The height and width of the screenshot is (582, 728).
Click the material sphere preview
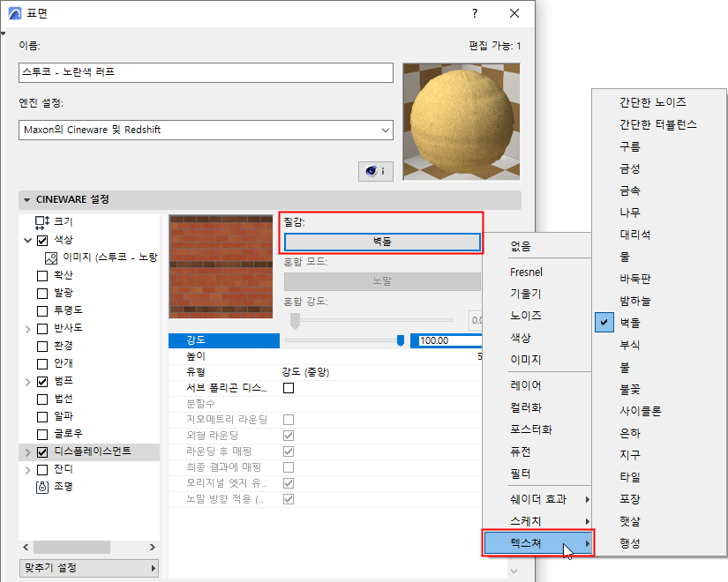click(x=462, y=122)
